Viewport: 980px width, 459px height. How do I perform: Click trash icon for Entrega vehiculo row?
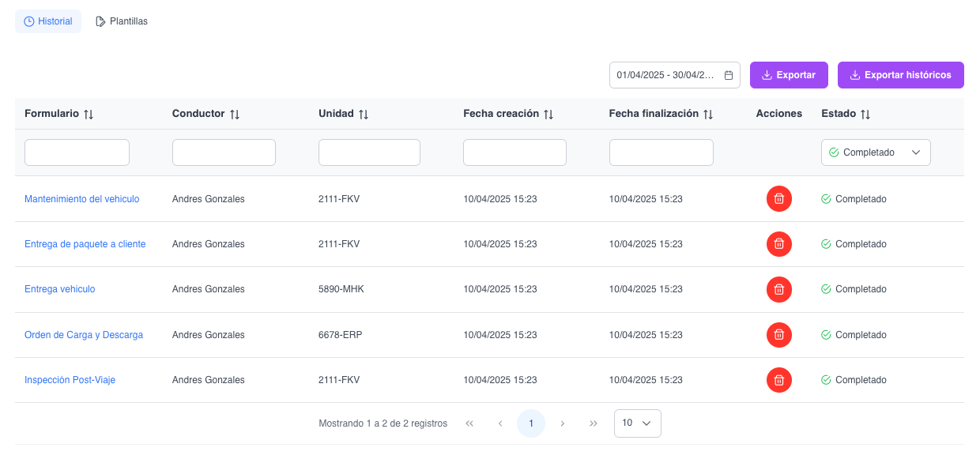click(x=778, y=289)
